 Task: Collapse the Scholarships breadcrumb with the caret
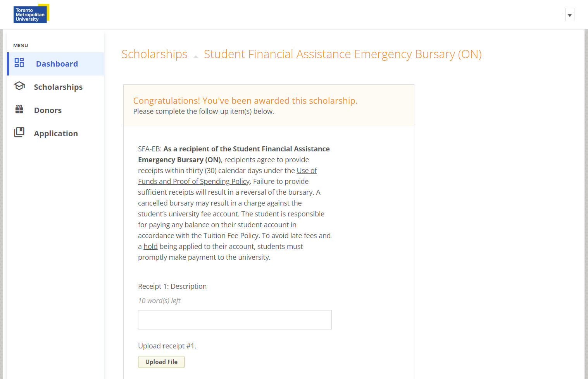pyautogui.click(x=196, y=56)
